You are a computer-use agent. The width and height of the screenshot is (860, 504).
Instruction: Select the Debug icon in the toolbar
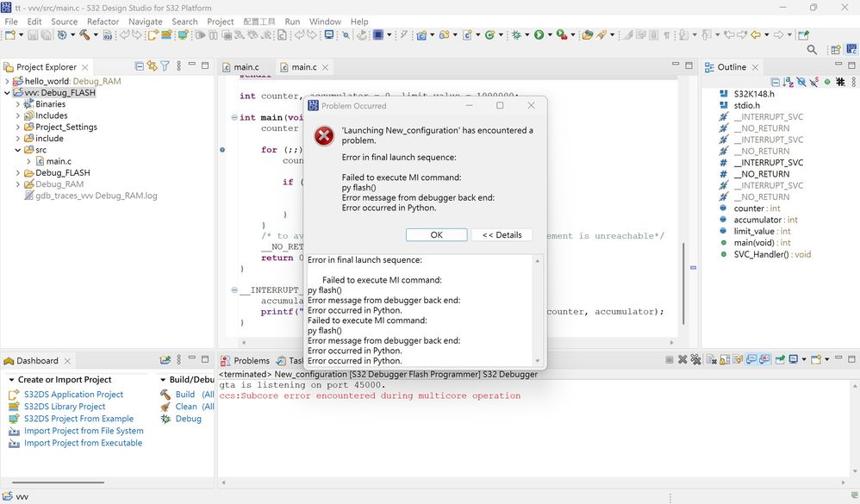[x=514, y=36]
